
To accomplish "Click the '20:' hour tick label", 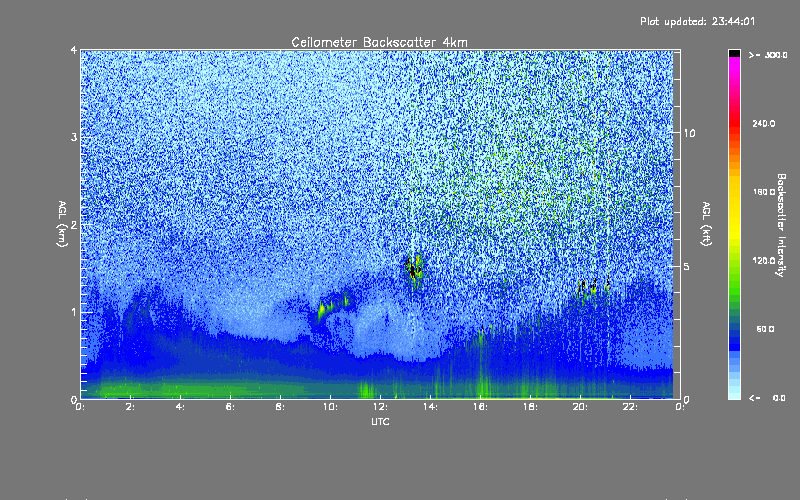I will (x=581, y=407).
